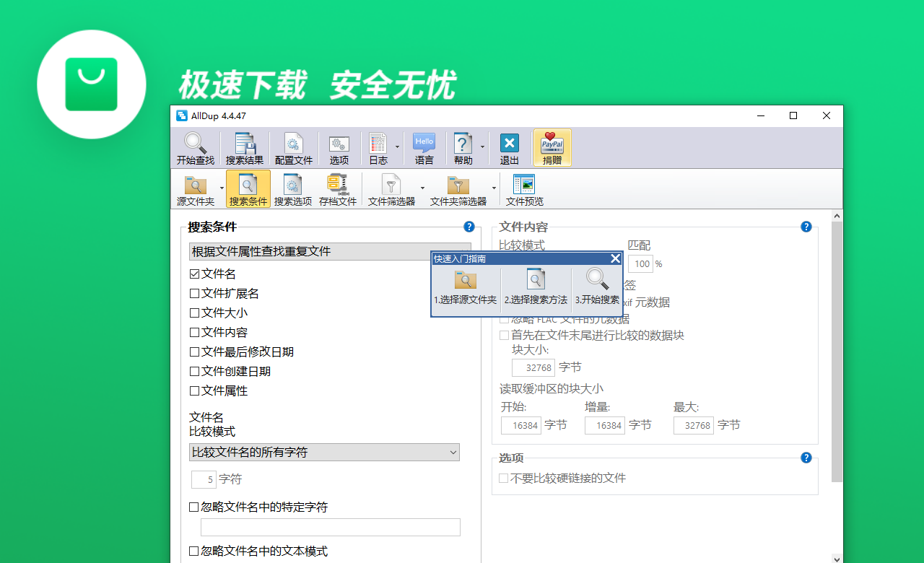
Task: Click the blue help icon beside 搜索条件
Action: [469, 227]
